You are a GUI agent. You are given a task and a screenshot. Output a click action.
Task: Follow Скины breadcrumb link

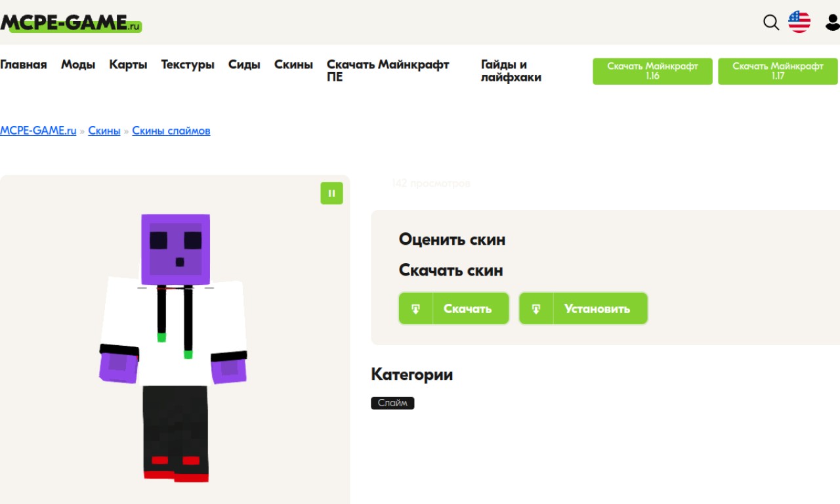click(x=104, y=131)
